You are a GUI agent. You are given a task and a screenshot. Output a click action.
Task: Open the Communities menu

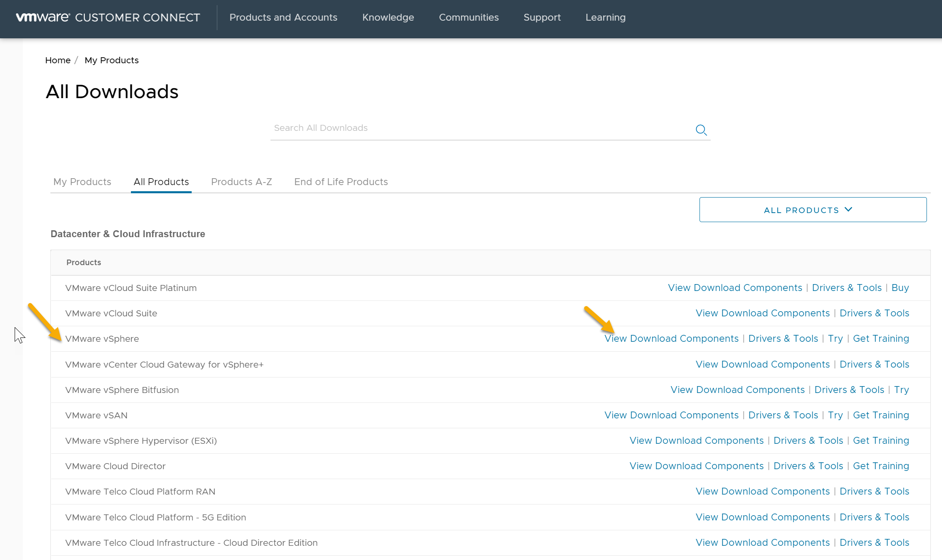point(469,17)
